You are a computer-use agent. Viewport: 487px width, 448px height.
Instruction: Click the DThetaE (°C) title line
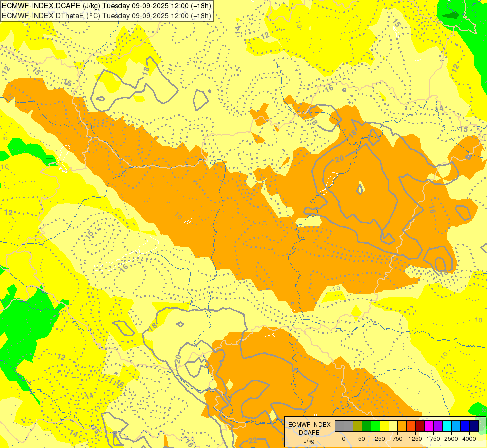click(x=107, y=16)
